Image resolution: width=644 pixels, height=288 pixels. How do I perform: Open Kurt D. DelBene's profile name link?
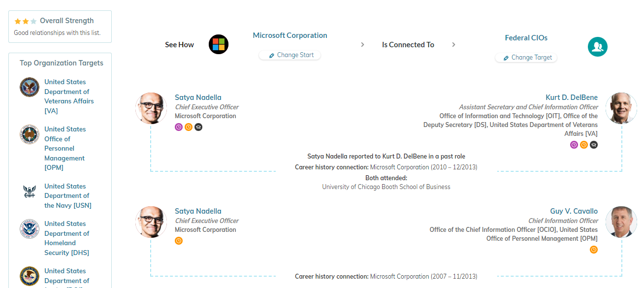click(572, 97)
